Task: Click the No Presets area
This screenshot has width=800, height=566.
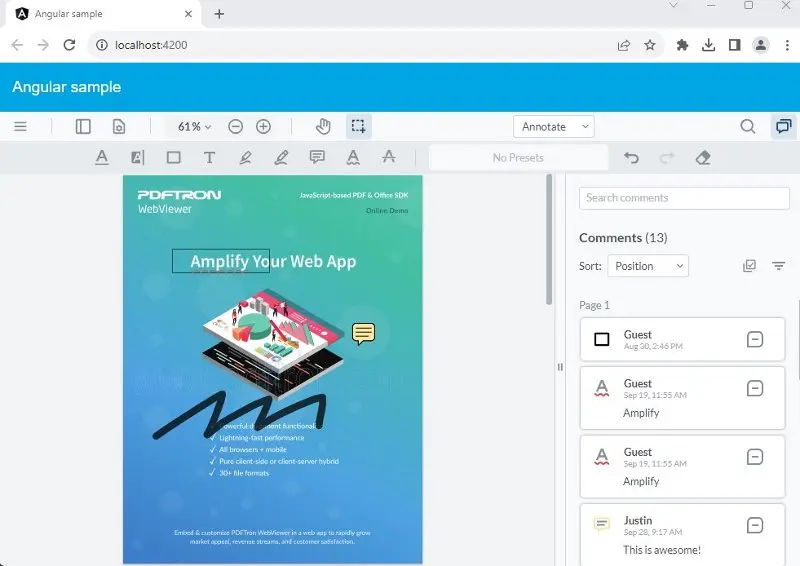Action: tap(518, 158)
